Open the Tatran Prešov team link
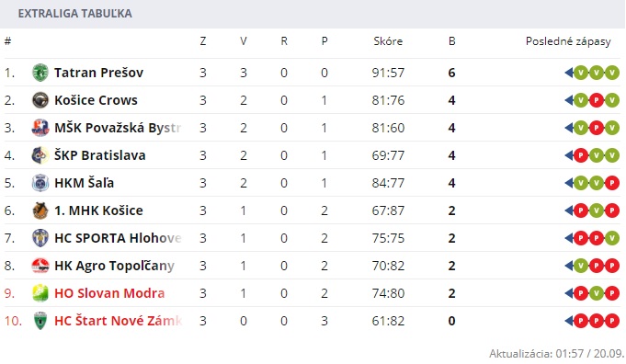The height and width of the screenshot is (364, 626). coord(98,73)
